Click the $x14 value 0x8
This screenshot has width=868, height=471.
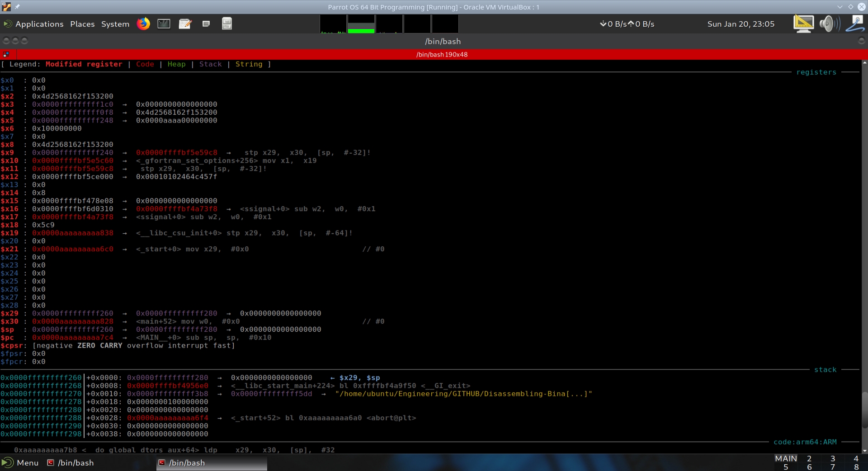point(38,193)
